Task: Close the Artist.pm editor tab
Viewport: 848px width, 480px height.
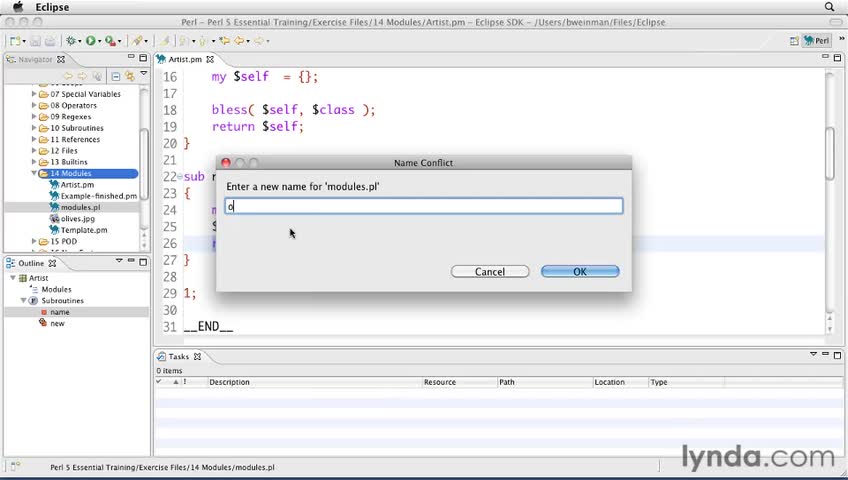Action: 210,59
